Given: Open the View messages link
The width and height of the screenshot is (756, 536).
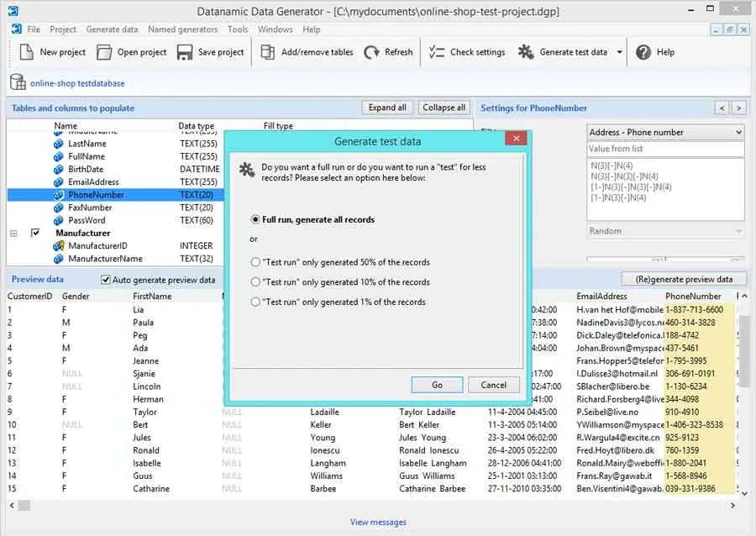Looking at the screenshot, I should pyautogui.click(x=378, y=522).
